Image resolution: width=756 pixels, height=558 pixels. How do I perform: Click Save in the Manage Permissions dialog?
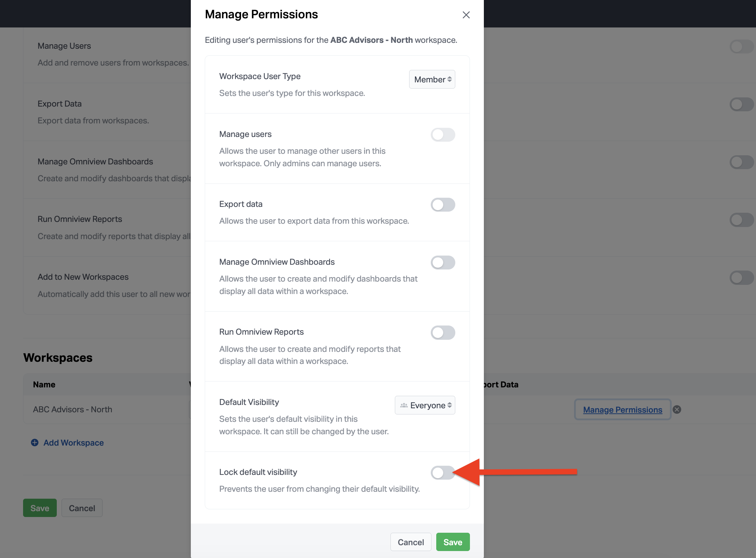(453, 542)
